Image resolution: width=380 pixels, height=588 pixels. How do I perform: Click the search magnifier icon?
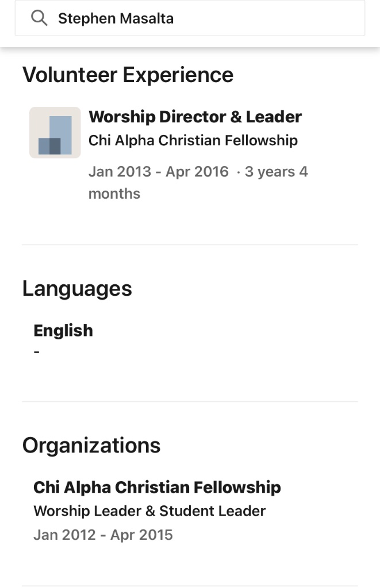point(39,19)
